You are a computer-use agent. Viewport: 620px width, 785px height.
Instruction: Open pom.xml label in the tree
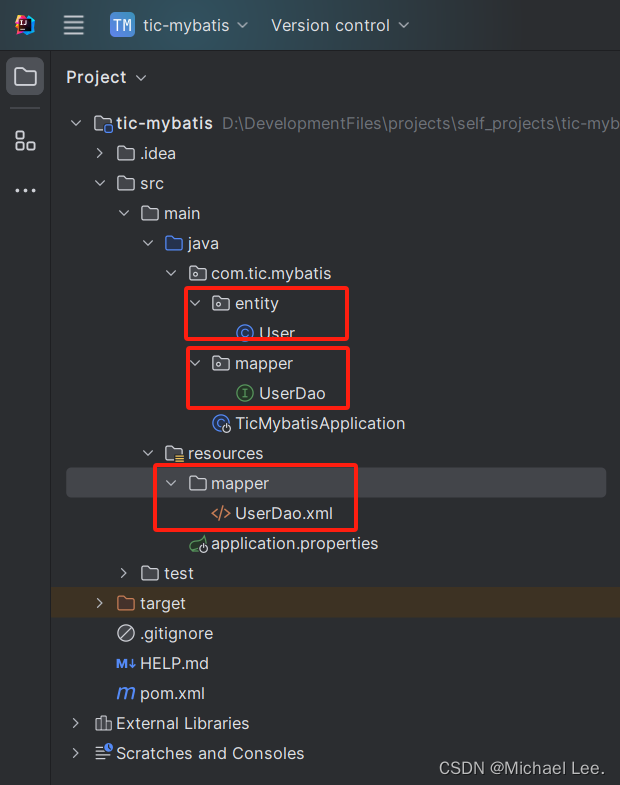point(172,694)
